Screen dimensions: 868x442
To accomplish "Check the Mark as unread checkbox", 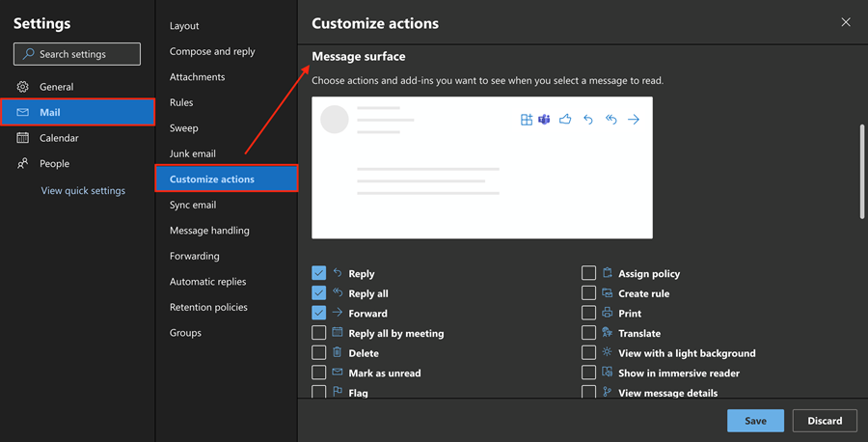I will 319,373.
